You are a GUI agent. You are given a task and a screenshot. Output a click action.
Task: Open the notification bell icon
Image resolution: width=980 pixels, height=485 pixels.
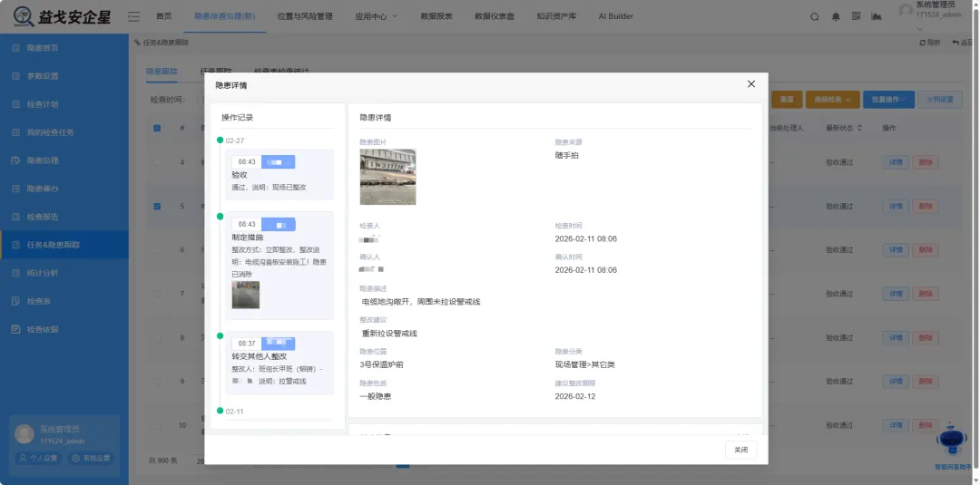pyautogui.click(x=836, y=17)
